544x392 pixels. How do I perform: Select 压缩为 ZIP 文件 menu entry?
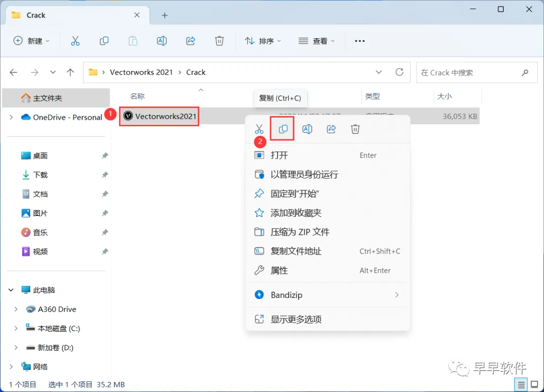327,232
